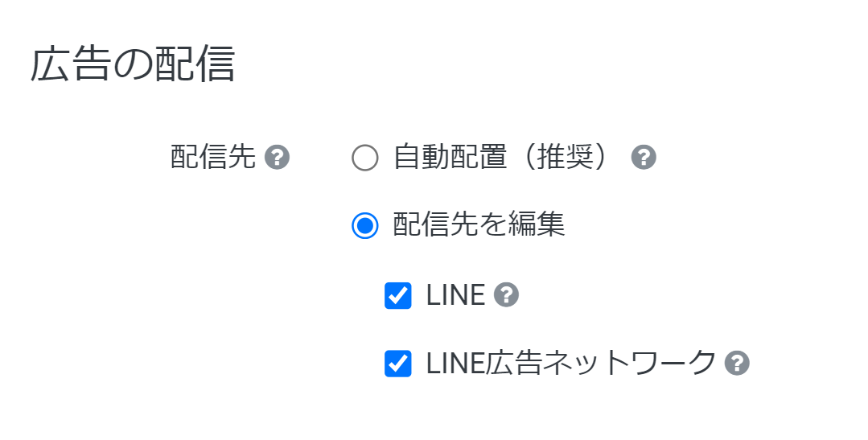
Task: Click the 配信先 field label
Action: pos(213,158)
